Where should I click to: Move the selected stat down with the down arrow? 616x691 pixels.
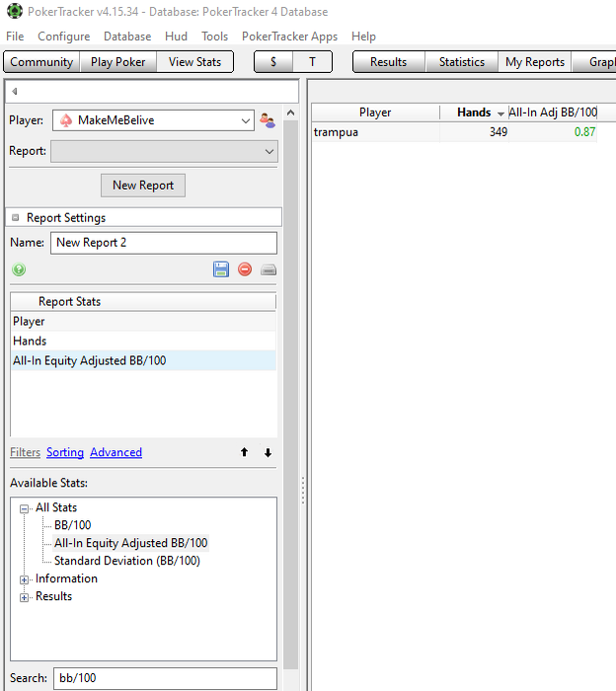pyautogui.click(x=268, y=452)
